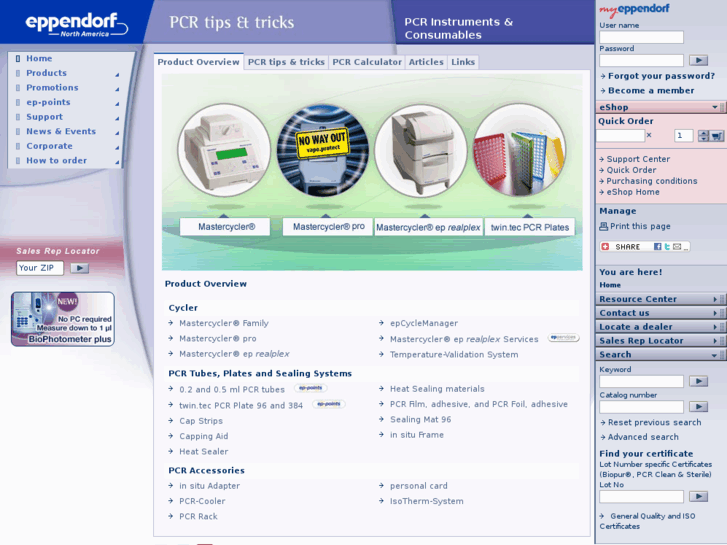The width and height of the screenshot is (727, 545).
Task: Open How to order navigation item
Action: (x=57, y=160)
